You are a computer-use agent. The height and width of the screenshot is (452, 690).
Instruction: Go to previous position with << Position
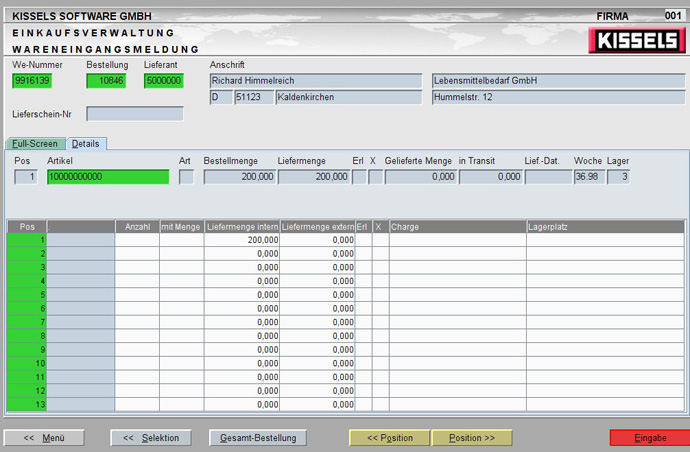coord(390,438)
